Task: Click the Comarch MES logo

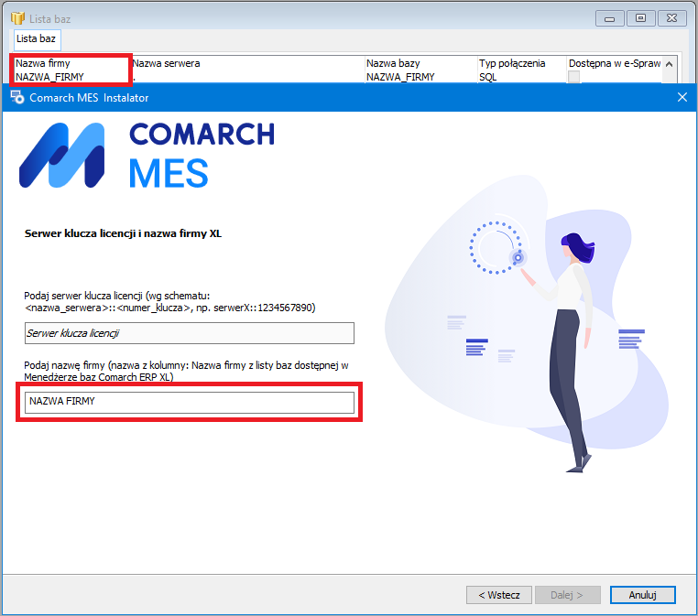Action: pos(147,155)
